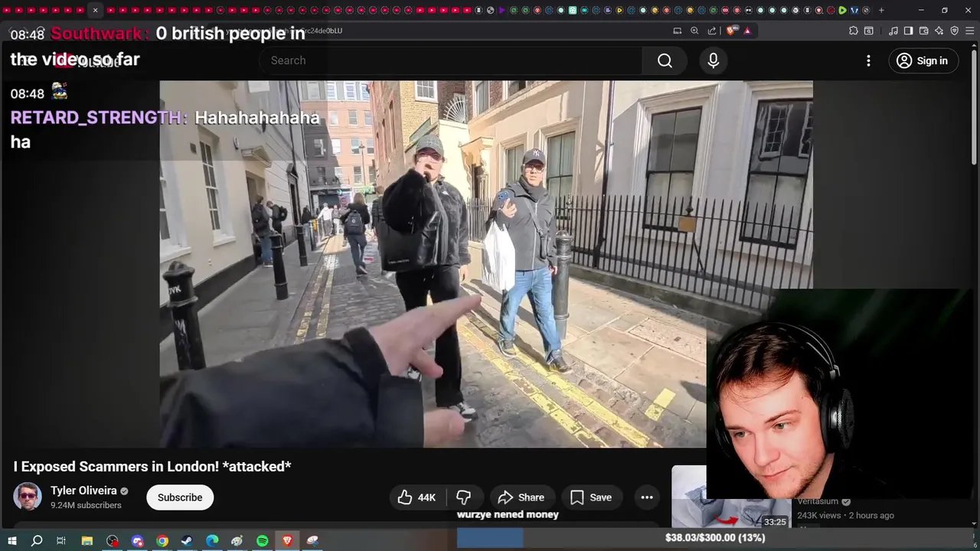Click Tyler Oliveira channel avatar

point(28,497)
